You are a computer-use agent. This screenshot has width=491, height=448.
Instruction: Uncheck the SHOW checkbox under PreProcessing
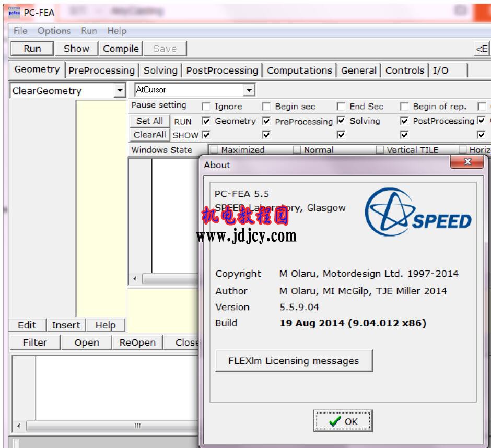pyautogui.click(x=266, y=135)
